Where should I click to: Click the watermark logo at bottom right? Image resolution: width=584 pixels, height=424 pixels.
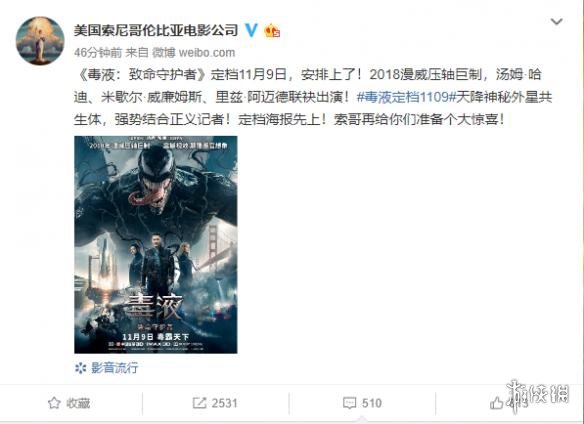pyautogui.click(x=538, y=395)
